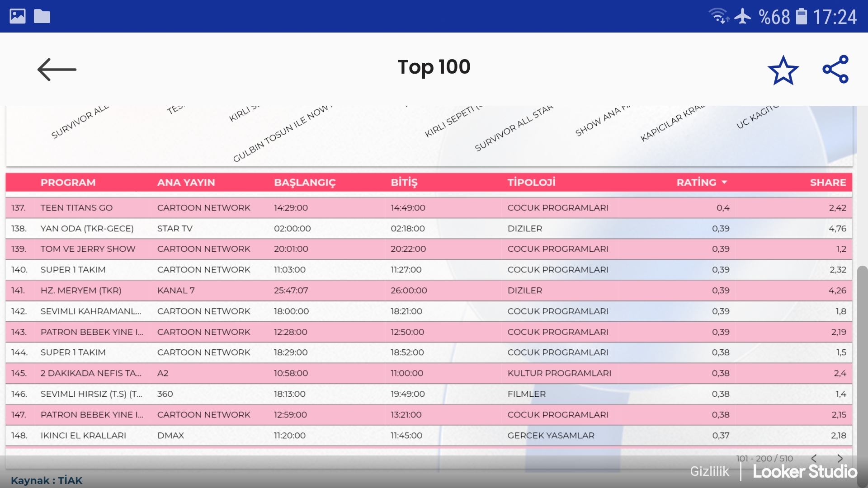This screenshot has height=488, width=868.
Task: Click KANAL 7 channel cell
Action: 176,291
